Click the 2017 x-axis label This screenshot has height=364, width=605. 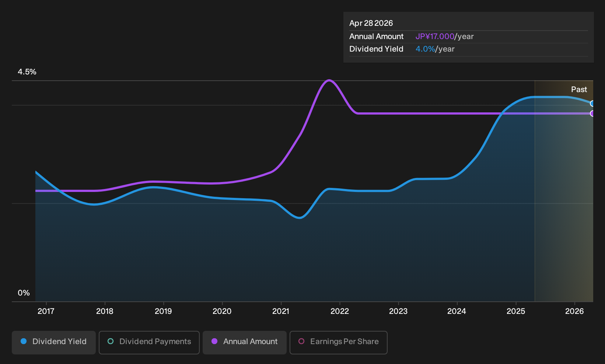pyautogui.click(x=46, y=311)
